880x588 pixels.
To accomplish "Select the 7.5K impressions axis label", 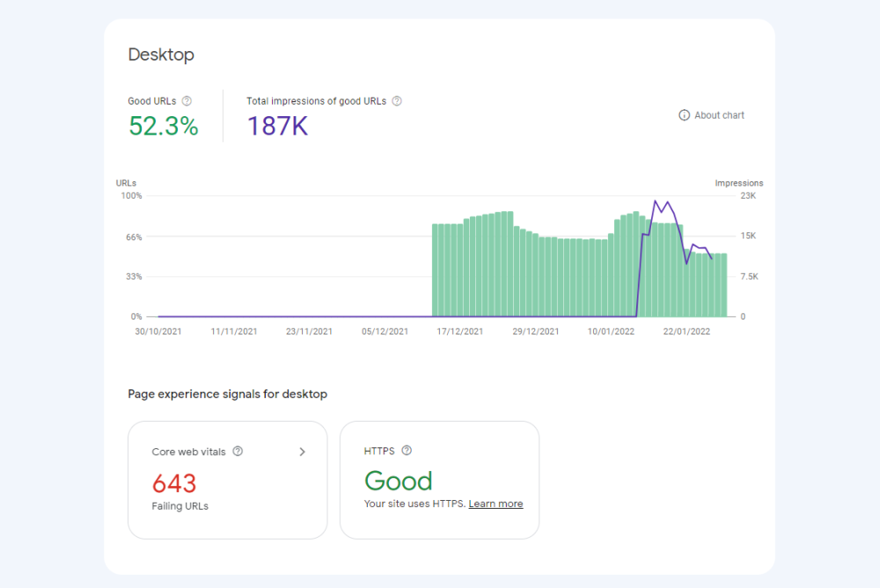I will pos(749,276).
